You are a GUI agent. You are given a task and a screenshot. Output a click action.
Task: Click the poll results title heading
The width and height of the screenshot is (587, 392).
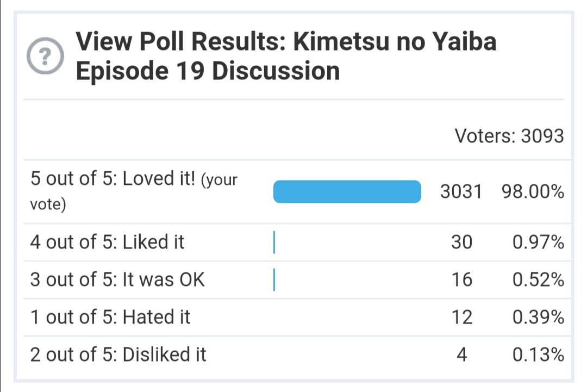point(286,56)
